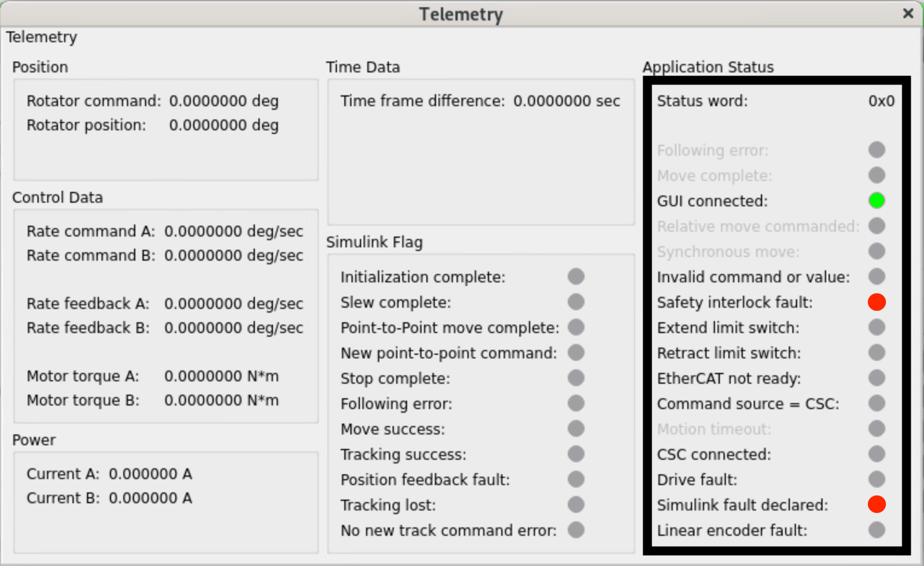This screenshot has width=924, height=566.
Task: Click the Time frame difference value
Action: 566,101
